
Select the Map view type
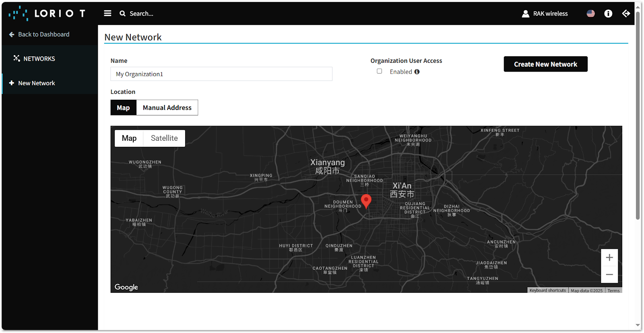click(x=129, y=138)
